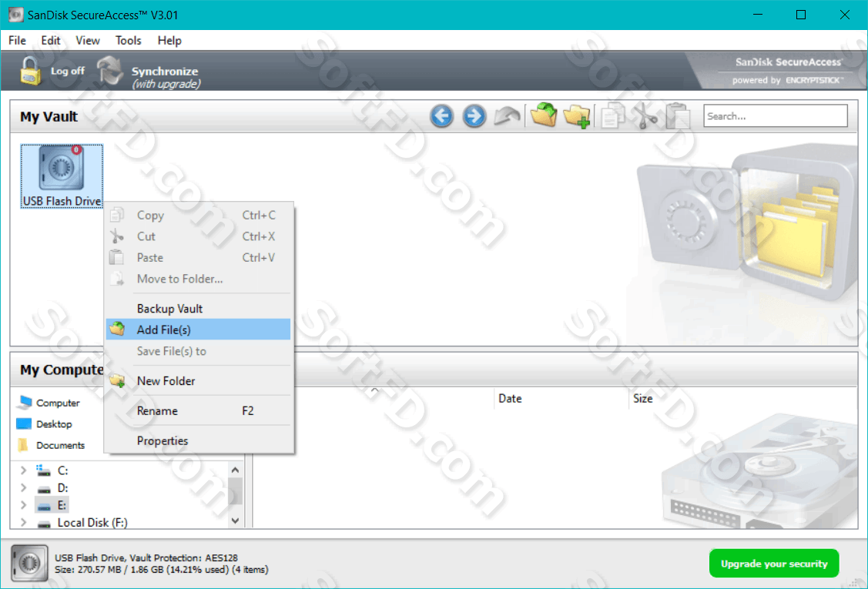This screenshot has width=868, height=589.
Task: Click the drive tree scroll up arrow
Action: click(235, 470)
